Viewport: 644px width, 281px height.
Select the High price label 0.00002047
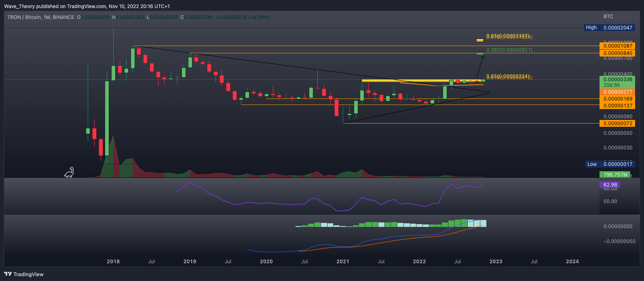tap(610, 27)
